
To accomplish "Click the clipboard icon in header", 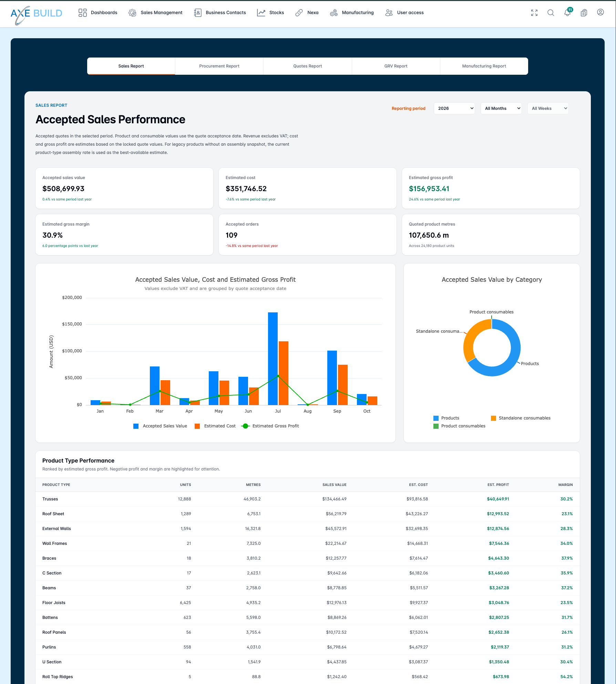I will 584,13.
